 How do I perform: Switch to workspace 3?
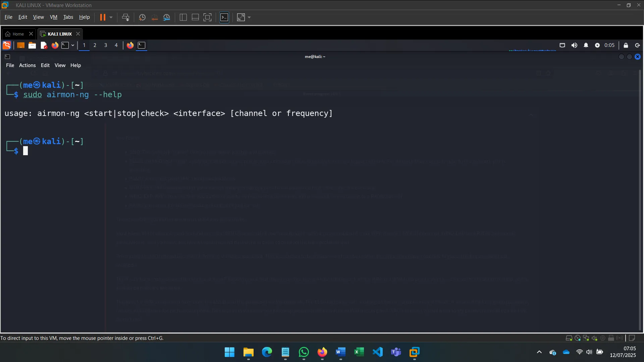tap(106, 45)
